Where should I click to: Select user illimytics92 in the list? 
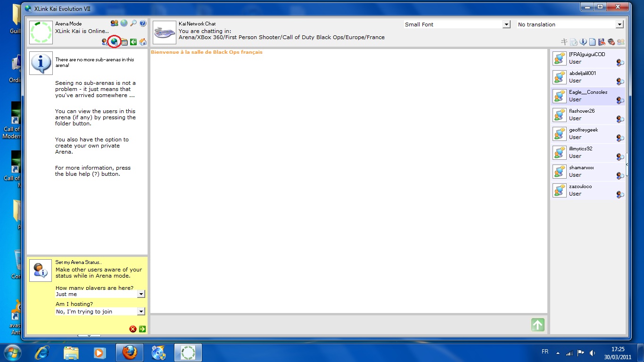588,153
